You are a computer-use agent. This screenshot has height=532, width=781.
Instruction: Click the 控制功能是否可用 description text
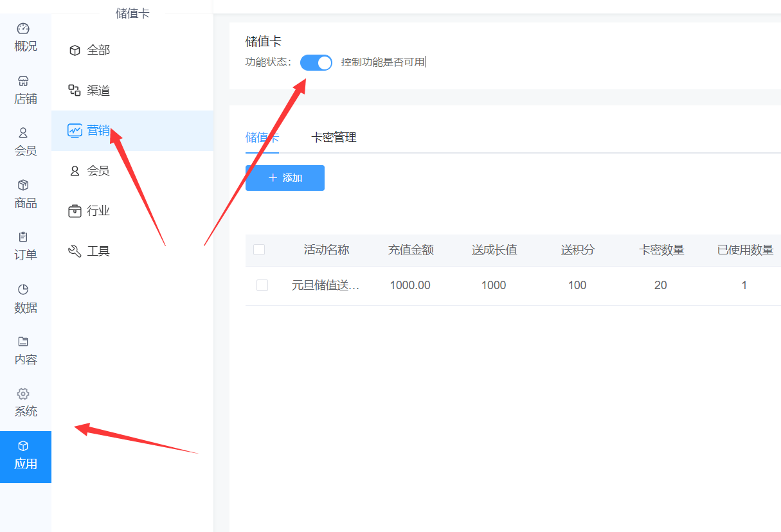click(x=383, y=62)
